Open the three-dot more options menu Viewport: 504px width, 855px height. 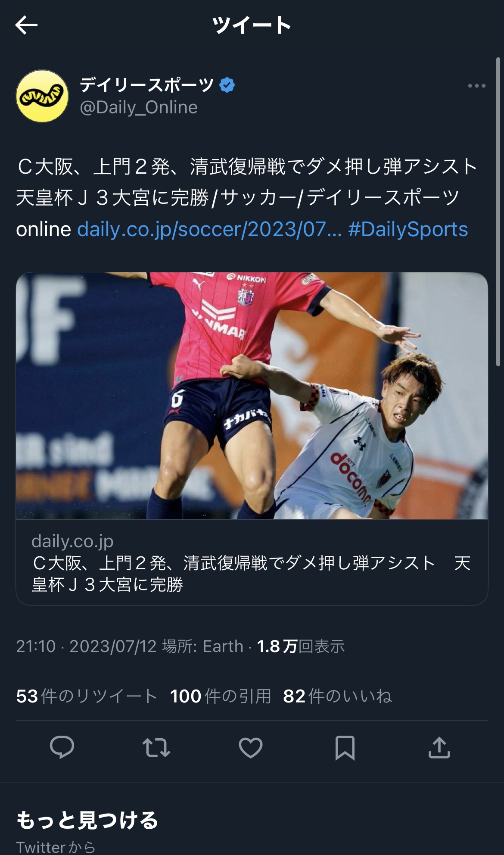pyautogui.click(x=476, y=86)
